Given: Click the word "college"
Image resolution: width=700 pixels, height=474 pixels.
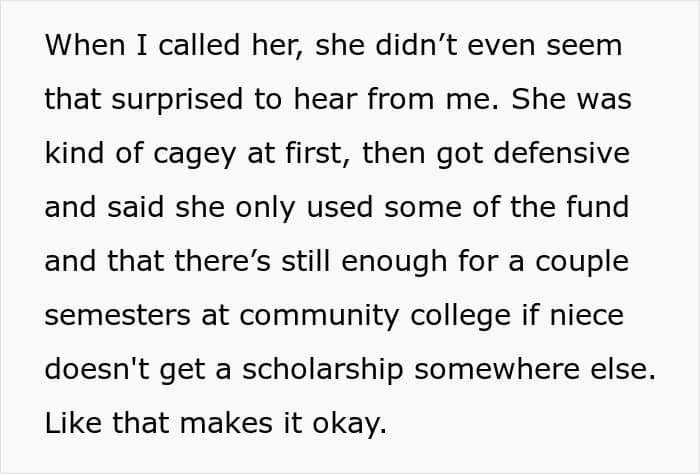Looking at the screenshot, I should [x=461, y=316].
